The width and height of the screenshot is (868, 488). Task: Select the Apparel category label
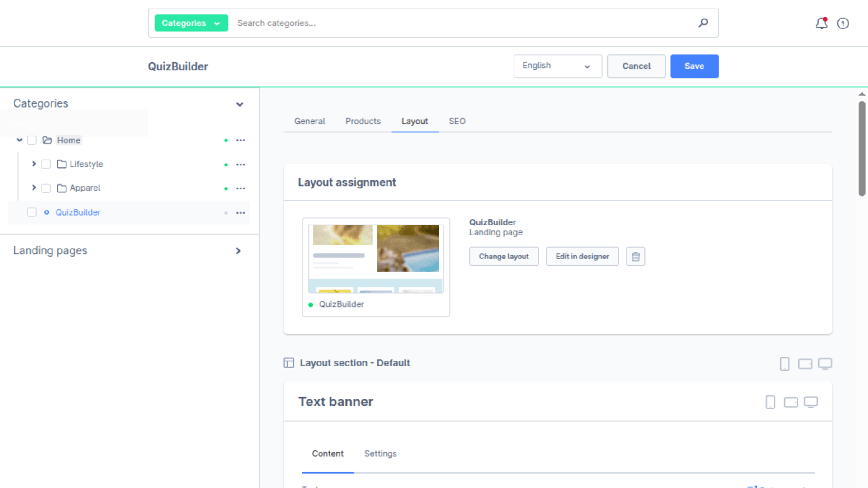click(85, 188)
